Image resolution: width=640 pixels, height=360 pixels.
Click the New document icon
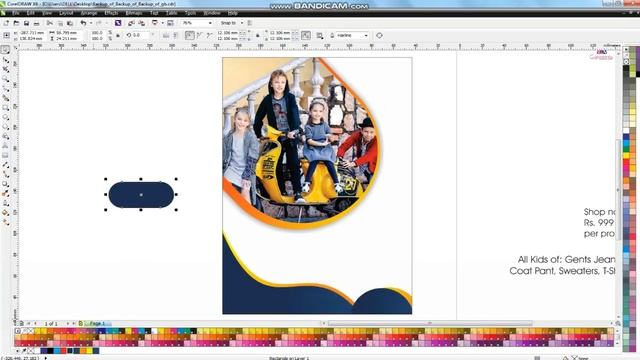pyautogui.click(x=7, y=23)
